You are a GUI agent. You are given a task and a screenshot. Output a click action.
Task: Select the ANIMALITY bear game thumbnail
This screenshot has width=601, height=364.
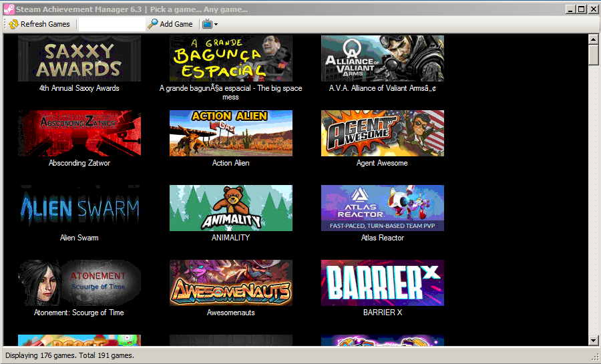(231, 208)
